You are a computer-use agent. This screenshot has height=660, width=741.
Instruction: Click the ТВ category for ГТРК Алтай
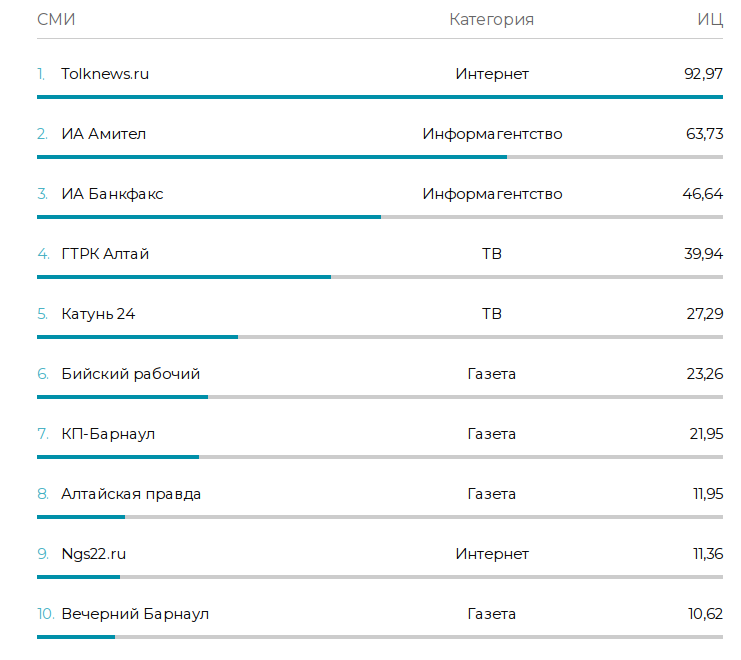coord(491,254)
